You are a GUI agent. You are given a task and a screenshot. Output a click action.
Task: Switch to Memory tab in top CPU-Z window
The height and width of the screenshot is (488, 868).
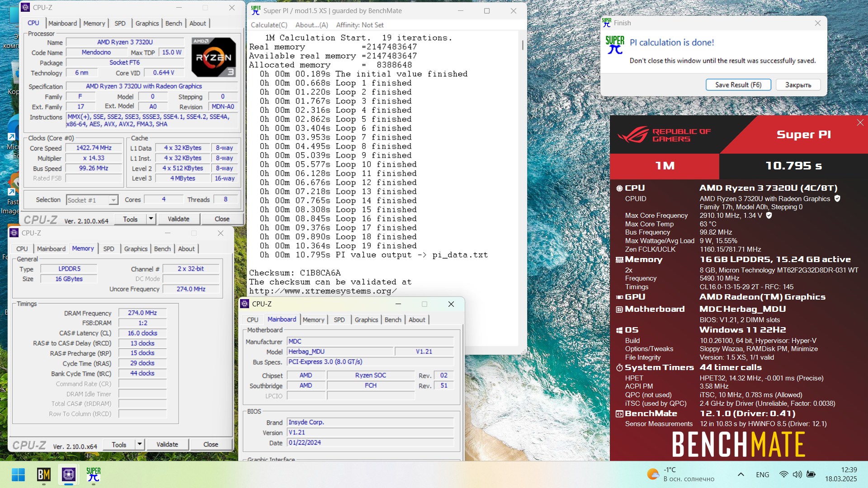point(94,23)
